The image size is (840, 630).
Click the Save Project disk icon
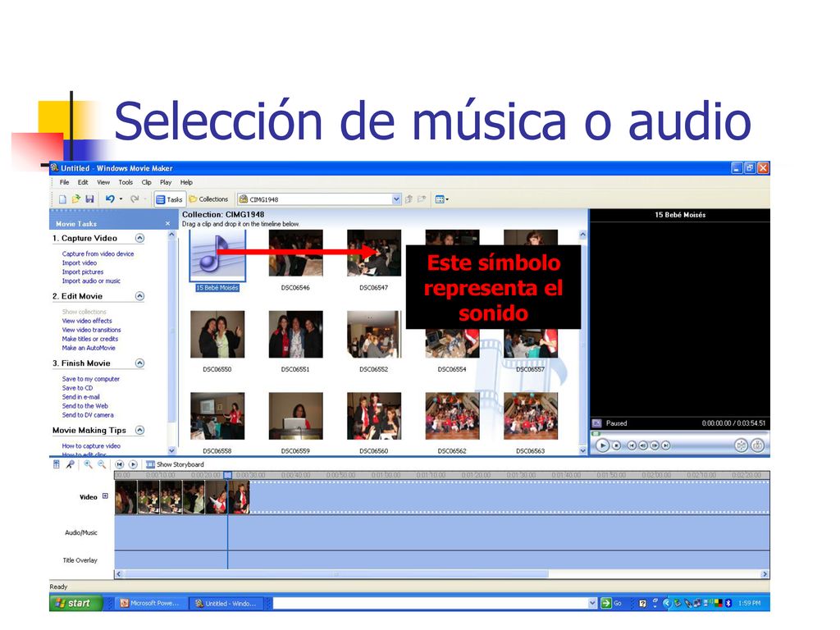[89, 199]
